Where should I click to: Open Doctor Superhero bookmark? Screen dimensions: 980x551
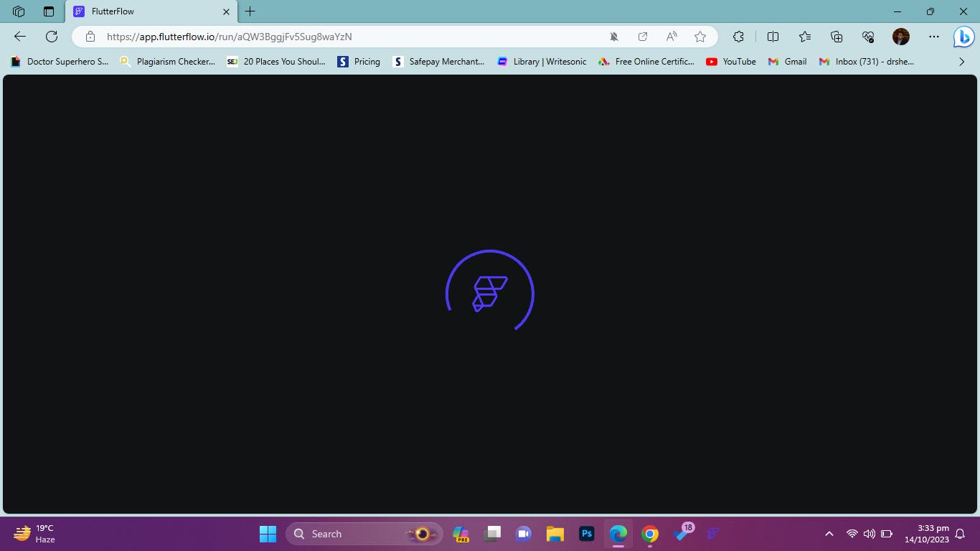(60, 62)
